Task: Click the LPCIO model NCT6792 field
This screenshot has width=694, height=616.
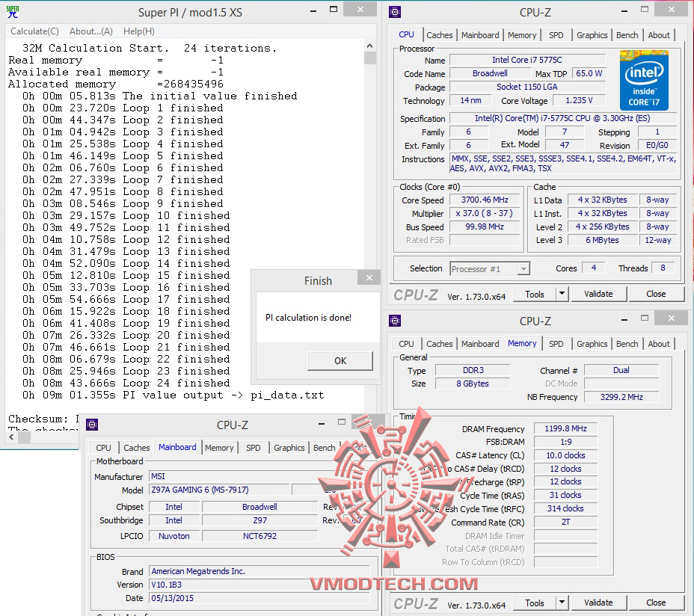Action: point(260,536)
